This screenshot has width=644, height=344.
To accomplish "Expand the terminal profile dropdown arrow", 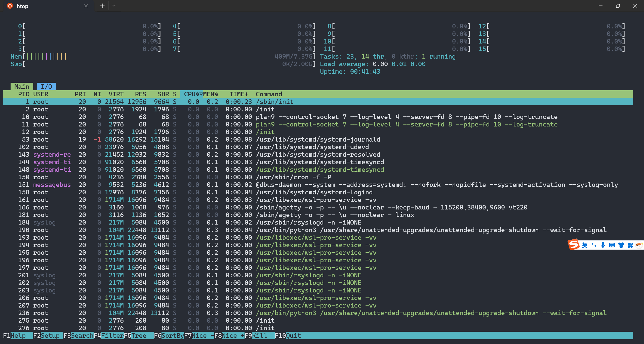I will point(114,6).
